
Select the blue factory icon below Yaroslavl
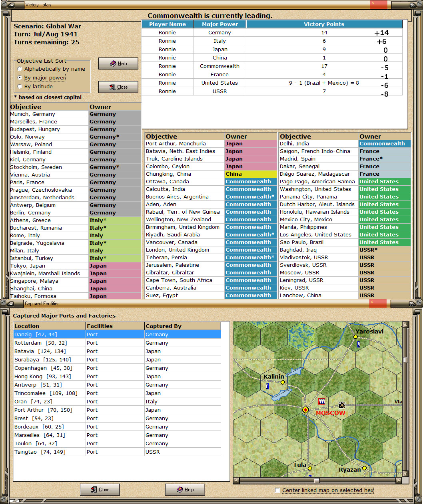(358, 343)
